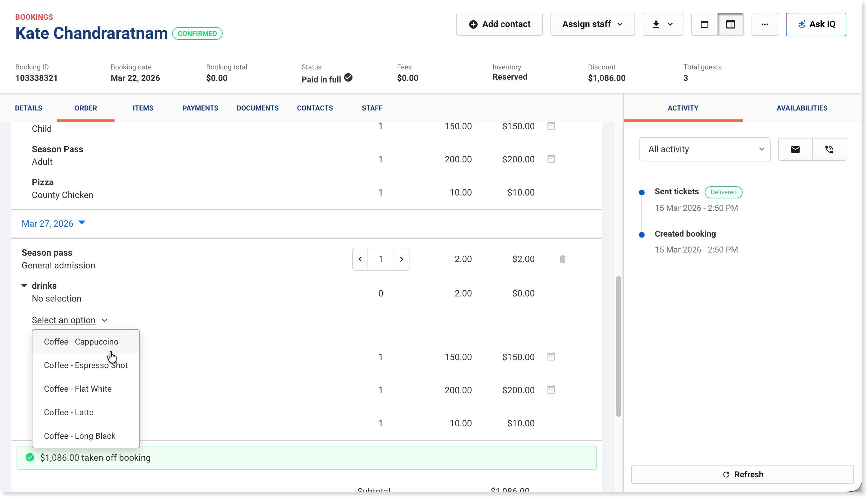Click calendar icon next to Child row
This screenshot has width=868, height=498.
(x=551, y=126)
